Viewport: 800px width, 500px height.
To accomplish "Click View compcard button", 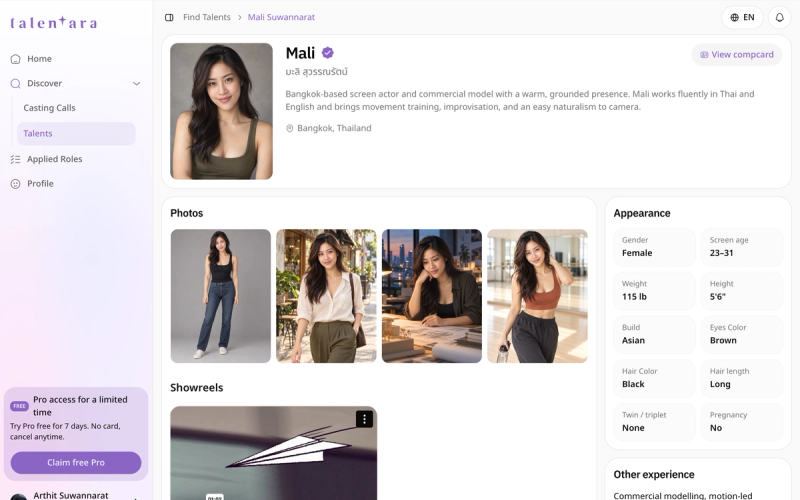I will 737,55.
